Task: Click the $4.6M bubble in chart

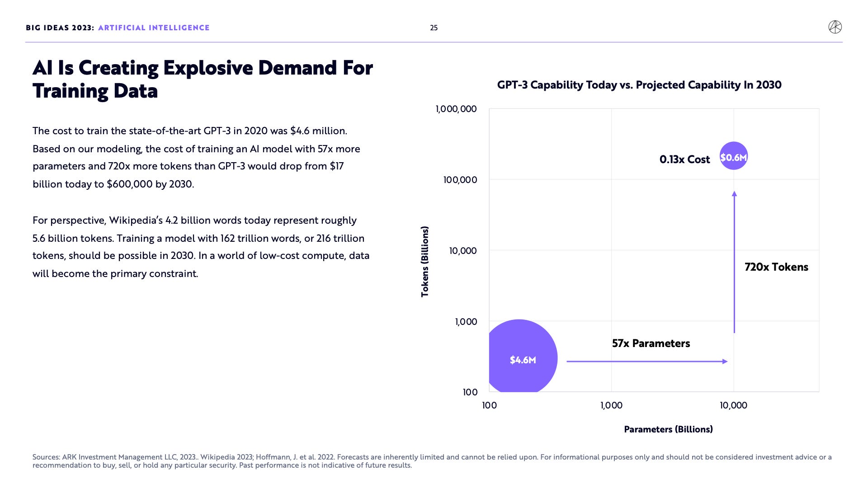Action: coord(523,356)
